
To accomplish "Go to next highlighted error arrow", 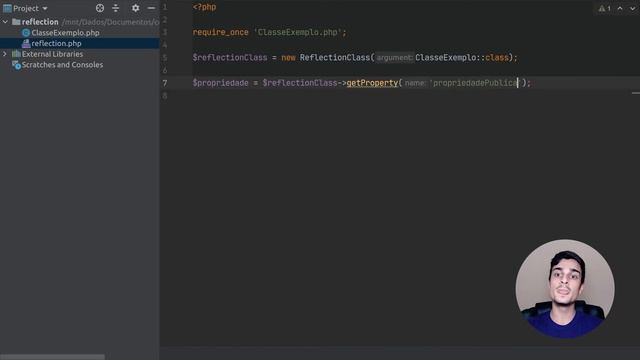I will point(632,8).
